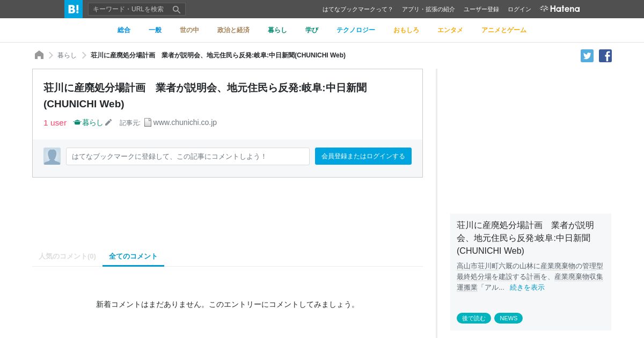Click the article title in the breadcrumb

tap(218, 55)
